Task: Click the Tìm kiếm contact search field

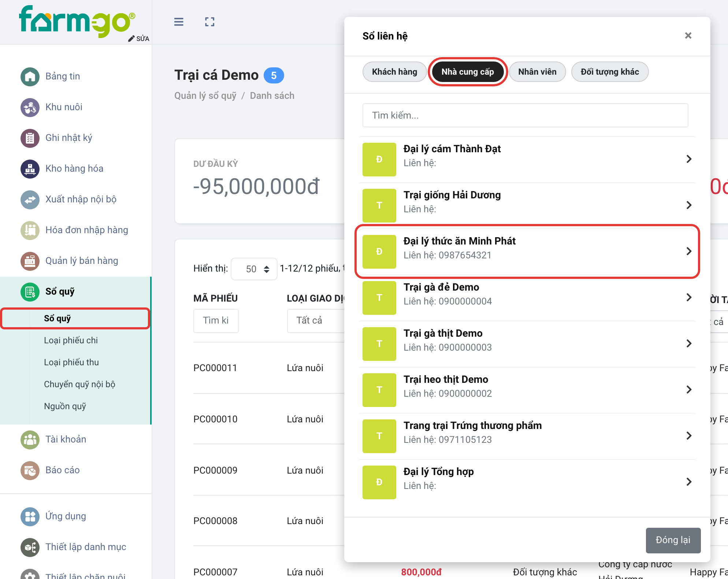Action: [525, 115]
